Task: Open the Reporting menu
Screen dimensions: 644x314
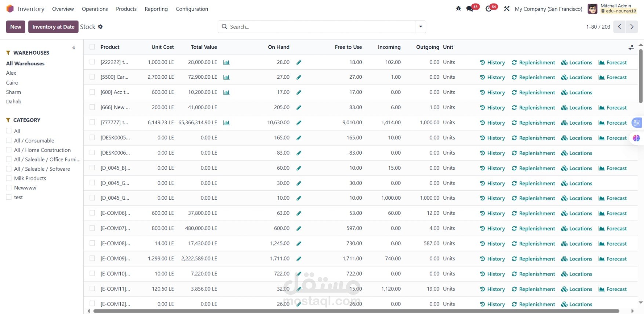Action: [156, 9]
